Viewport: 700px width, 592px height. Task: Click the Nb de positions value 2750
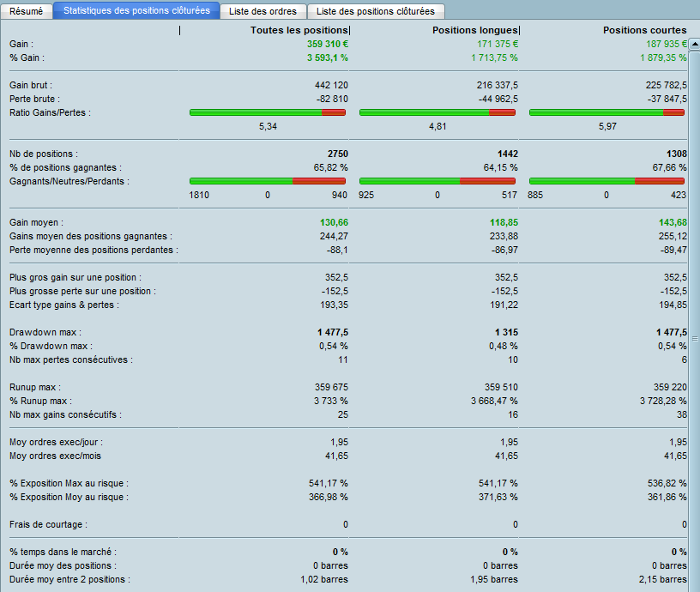click(x=336, y=154)
